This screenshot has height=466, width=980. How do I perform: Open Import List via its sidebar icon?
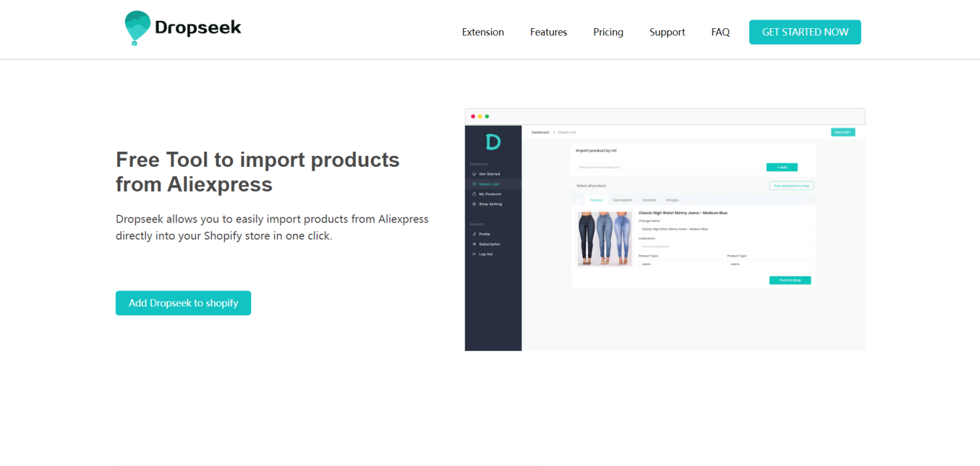point(473,184)
